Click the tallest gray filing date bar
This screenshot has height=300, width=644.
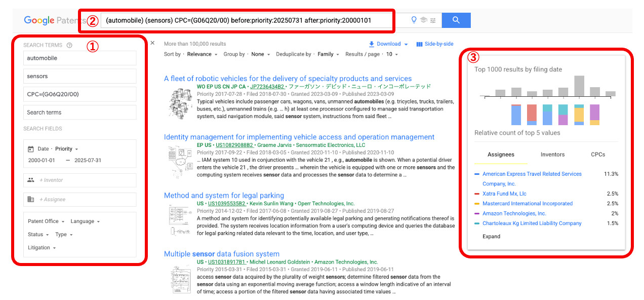[579, 86]
